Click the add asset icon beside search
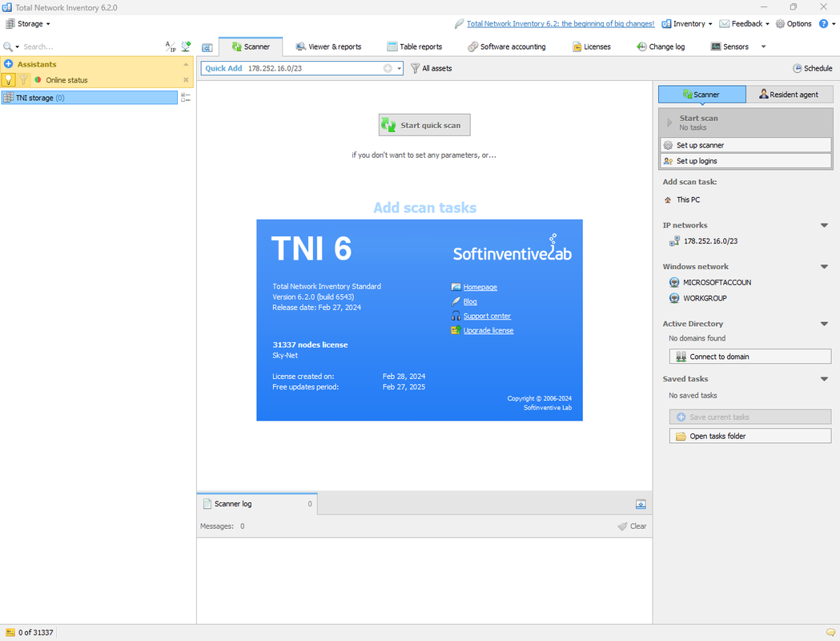Image resolution: width=840 pixels, height=641 pixels. (186, 46)
